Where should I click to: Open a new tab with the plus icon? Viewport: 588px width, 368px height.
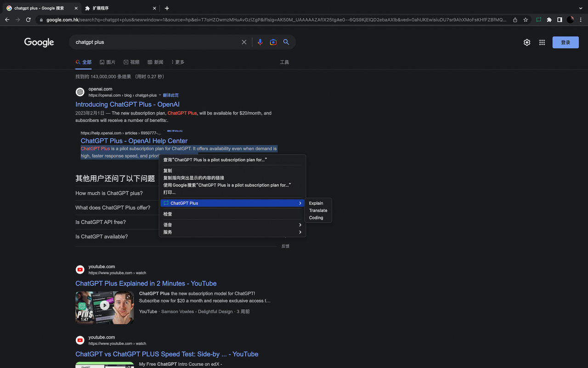point(167,8)
